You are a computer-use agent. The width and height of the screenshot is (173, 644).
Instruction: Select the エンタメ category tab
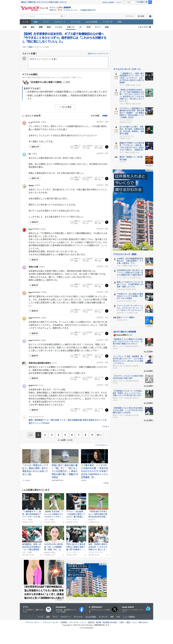59,27
